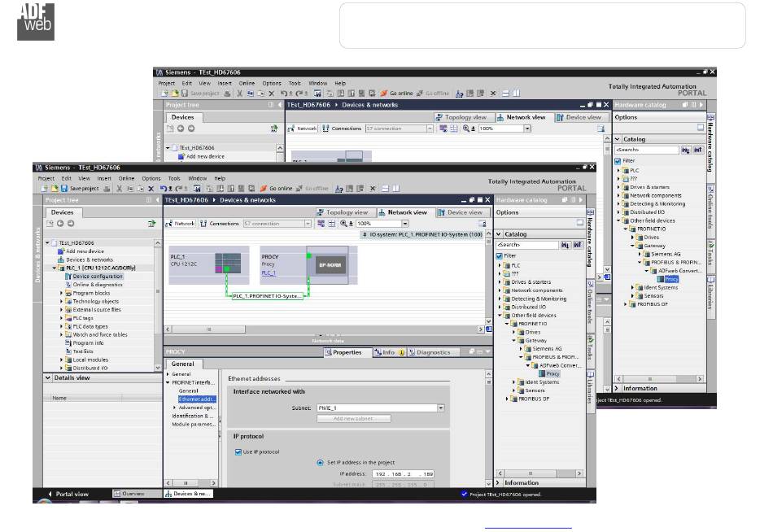Screen dimensions: 773x532
Task: Click the DP-NORM module of PROCY device
Action: (330, 264)
